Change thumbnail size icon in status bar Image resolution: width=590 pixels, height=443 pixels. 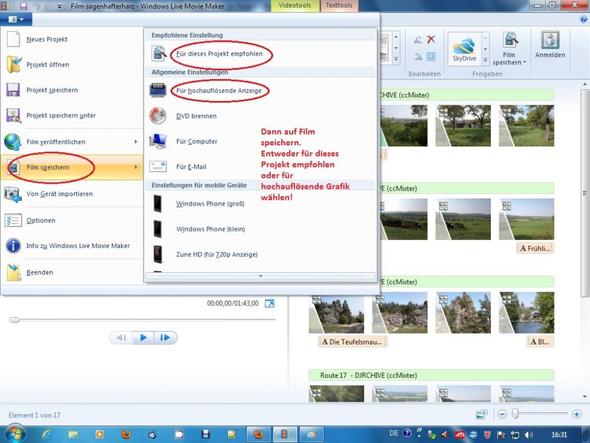click(x=482, y=414)
